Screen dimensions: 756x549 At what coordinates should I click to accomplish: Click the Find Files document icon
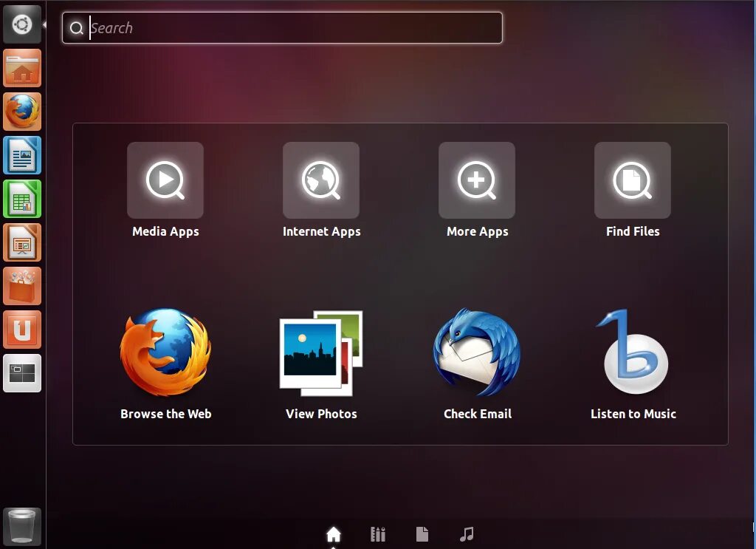pos(633,180)
